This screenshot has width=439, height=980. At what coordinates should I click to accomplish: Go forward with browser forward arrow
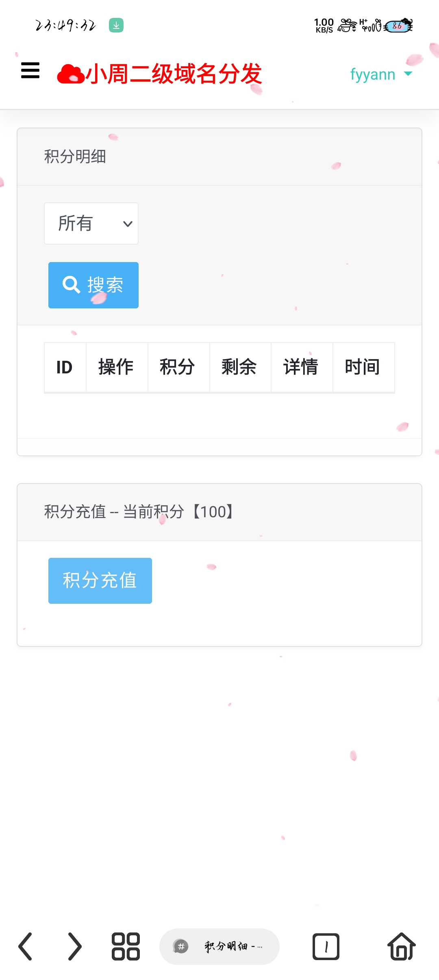[x=74, y=946]
